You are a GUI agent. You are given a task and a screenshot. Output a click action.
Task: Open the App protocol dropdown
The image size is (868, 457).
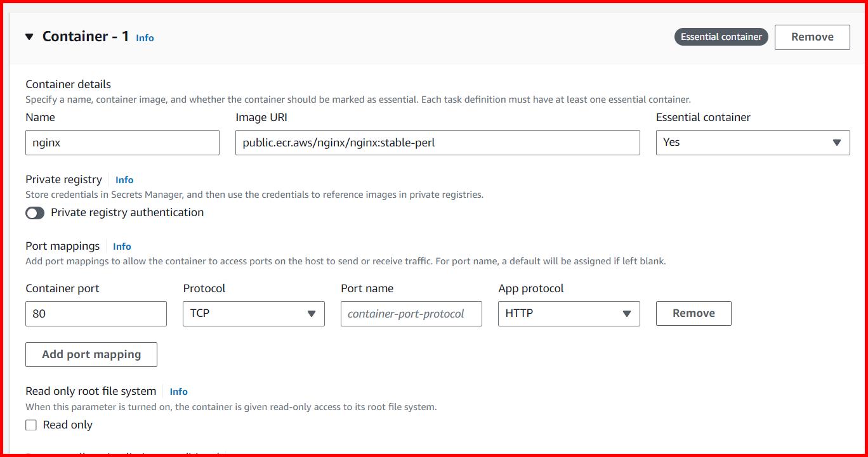tap(569, 313)
